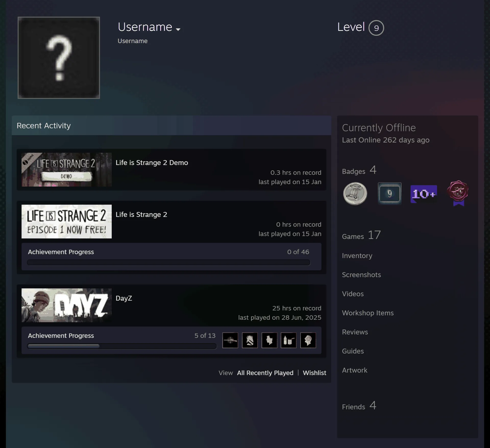Open the Friends 4 list
The height and width of the screenshot is (448, 490).
359,406
